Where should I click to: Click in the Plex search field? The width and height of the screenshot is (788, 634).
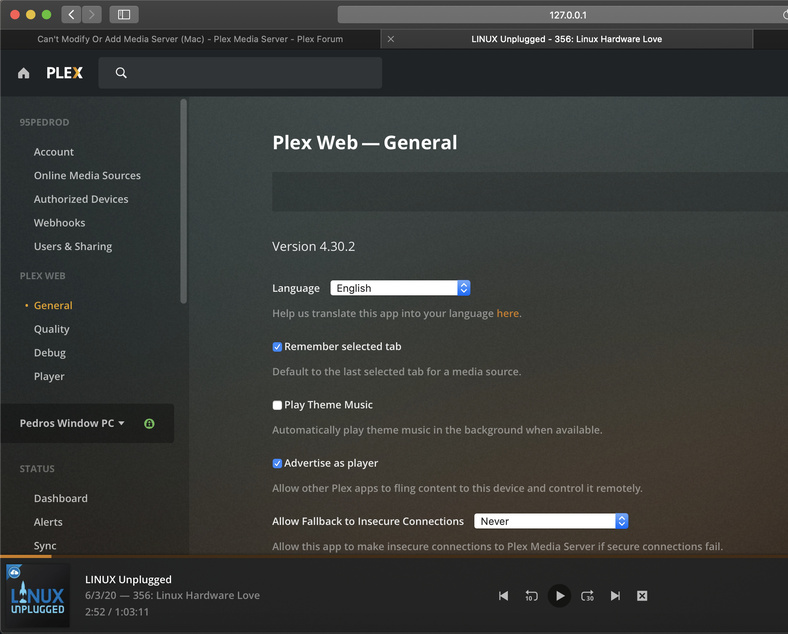click(x=240, y=73)
